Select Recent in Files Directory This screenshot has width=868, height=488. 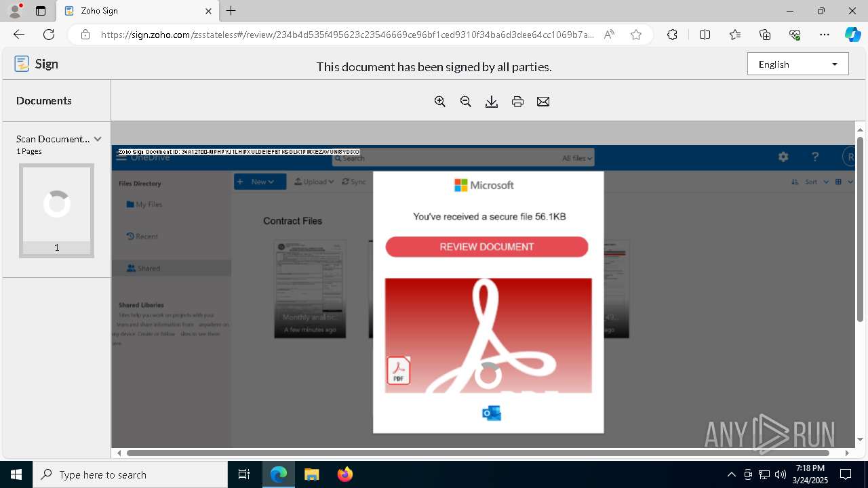(142, 237)
